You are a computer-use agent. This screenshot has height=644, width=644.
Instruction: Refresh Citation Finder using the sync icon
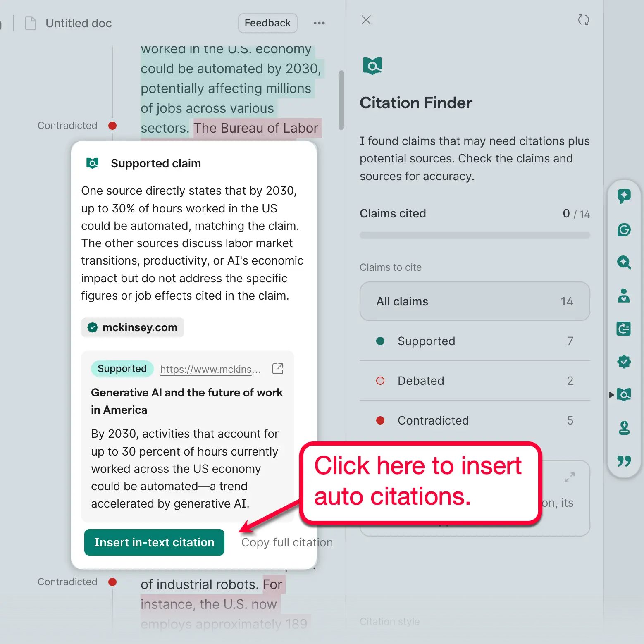(583, 20)
